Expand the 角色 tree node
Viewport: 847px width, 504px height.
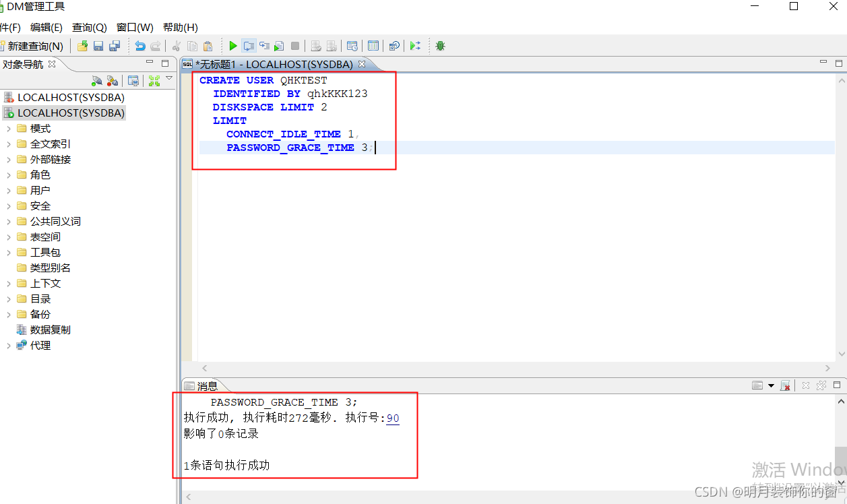(8, 175)
